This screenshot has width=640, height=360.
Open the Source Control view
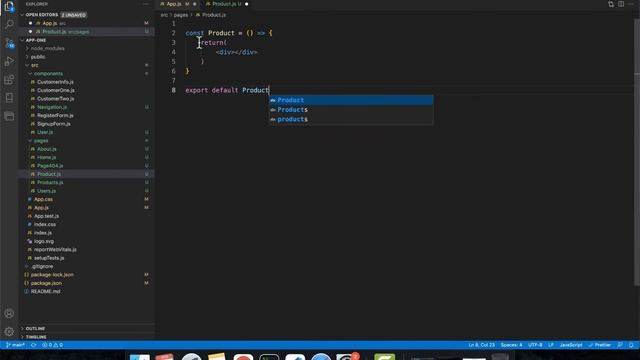9,43
